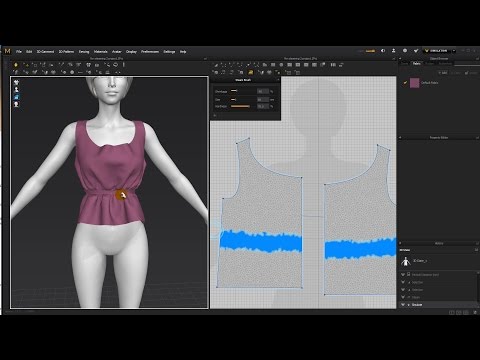480x360 pixels.
Task: Click the trash icon at bottom right corner
Action: (475, 312)
